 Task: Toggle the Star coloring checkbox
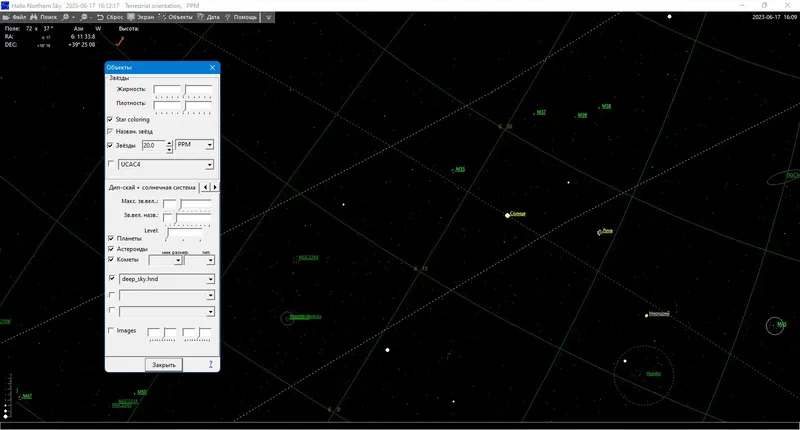coord(110,119)
